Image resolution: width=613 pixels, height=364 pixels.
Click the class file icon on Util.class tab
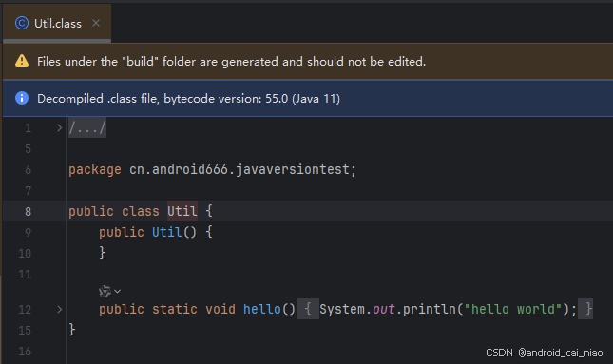(x=22, y=24)
